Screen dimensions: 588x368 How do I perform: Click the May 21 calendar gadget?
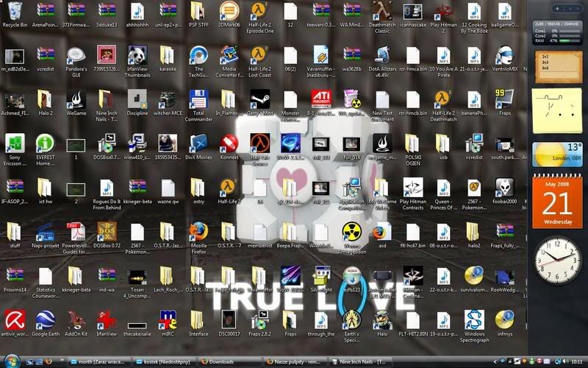pos(557,202)
